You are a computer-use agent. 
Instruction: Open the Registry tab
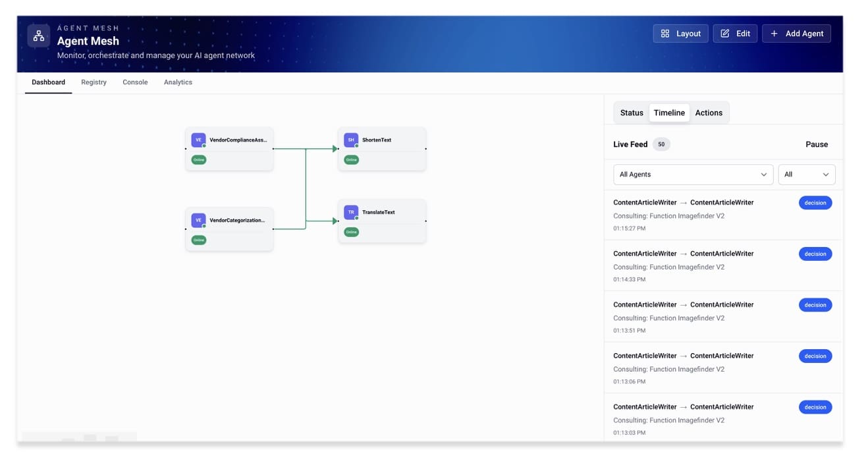[x=94, y=82]
